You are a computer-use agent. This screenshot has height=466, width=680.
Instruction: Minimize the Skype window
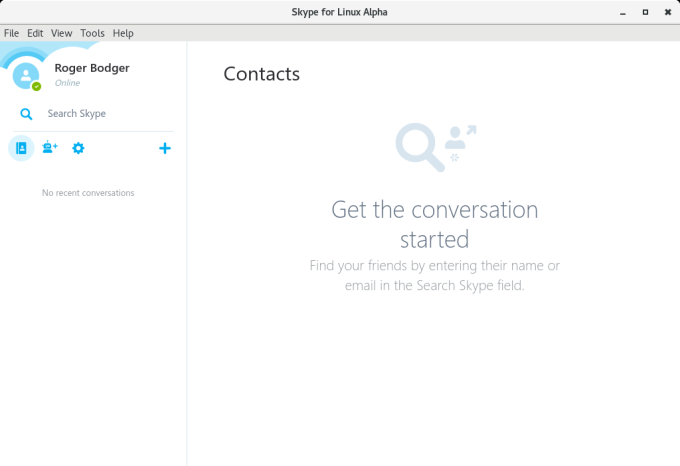pos(622,11)
